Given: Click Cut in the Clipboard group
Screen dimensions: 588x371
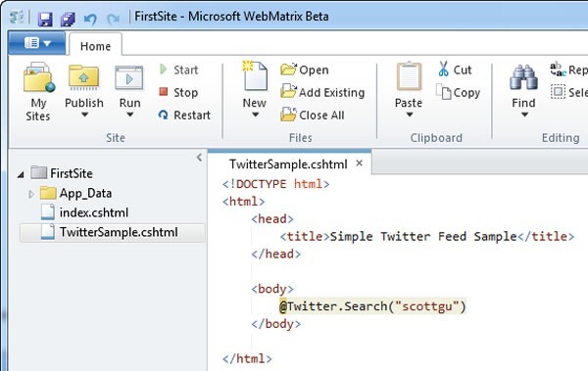Looking at the screenshot, I should (x=455, y=70).
